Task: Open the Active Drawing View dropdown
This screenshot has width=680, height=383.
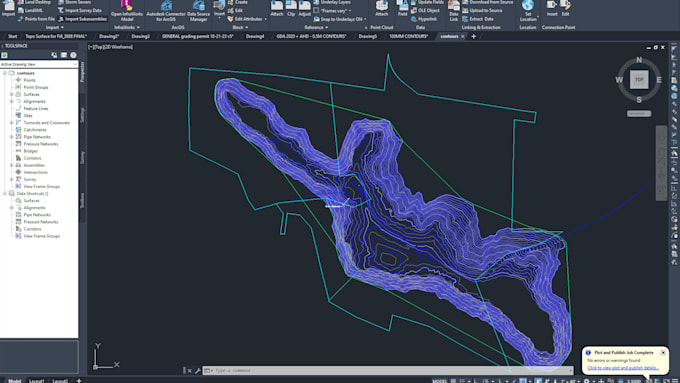Action: 39,64
